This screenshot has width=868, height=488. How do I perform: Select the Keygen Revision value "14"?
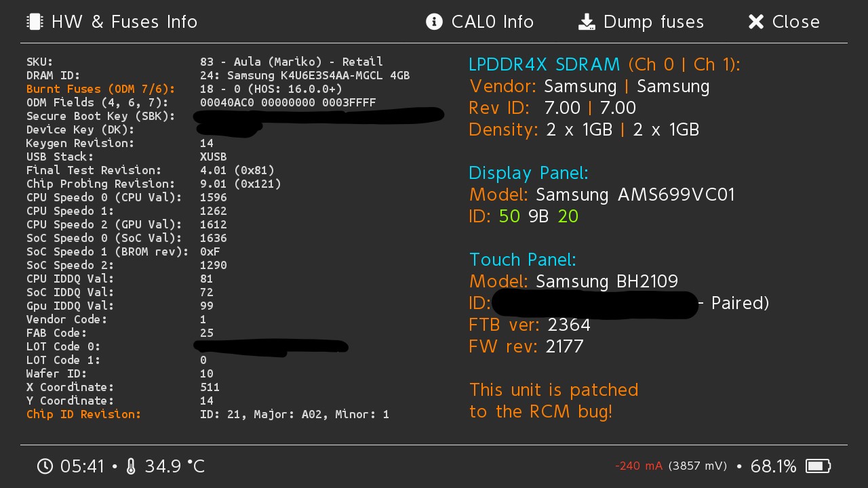(x=207, y=143)
